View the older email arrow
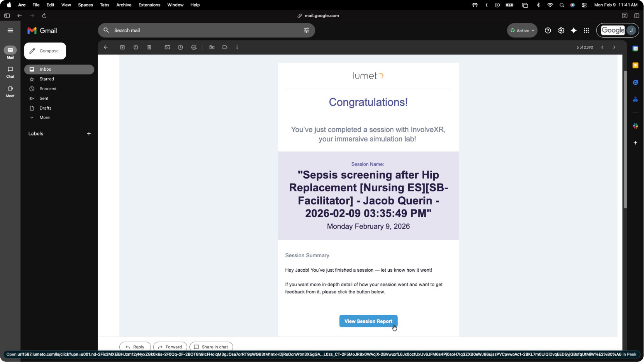Viewport: 644px width, 363px height. click(x=614, y=47)
